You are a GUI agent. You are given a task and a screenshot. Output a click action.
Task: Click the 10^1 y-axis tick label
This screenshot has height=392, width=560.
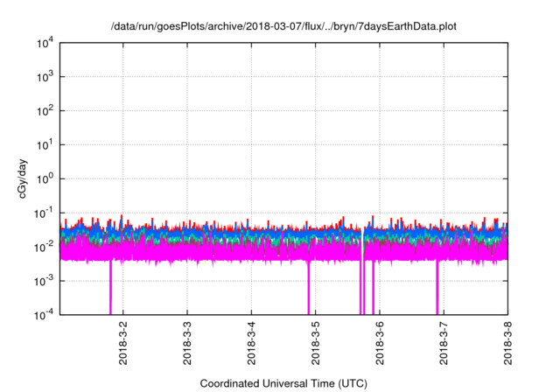(45, 145)
